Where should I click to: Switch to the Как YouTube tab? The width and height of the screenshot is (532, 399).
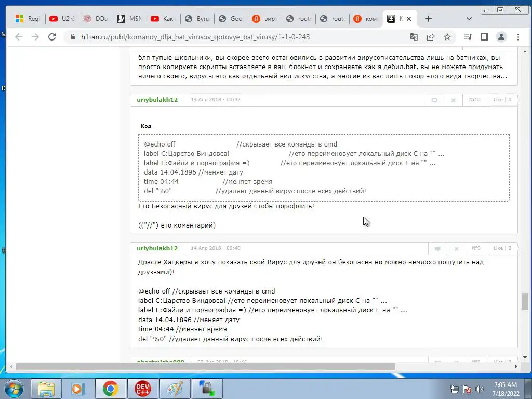click(163, 19)
